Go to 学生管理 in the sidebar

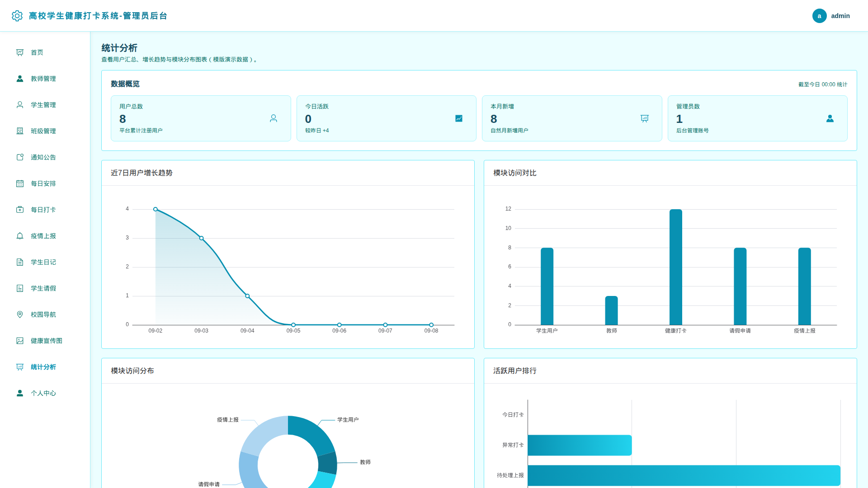click(45, 105)
